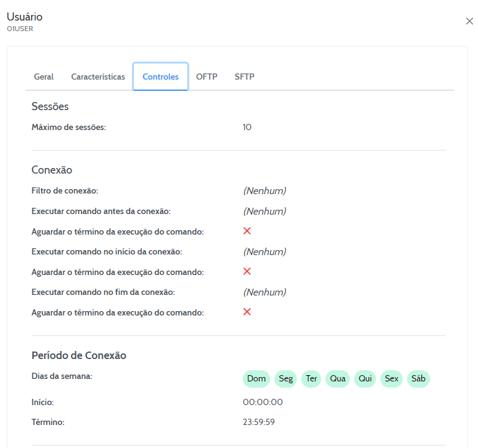This screenshot has height=448, width=478.
Task: Go to the SFTP tab
Action: click(245, 77)
